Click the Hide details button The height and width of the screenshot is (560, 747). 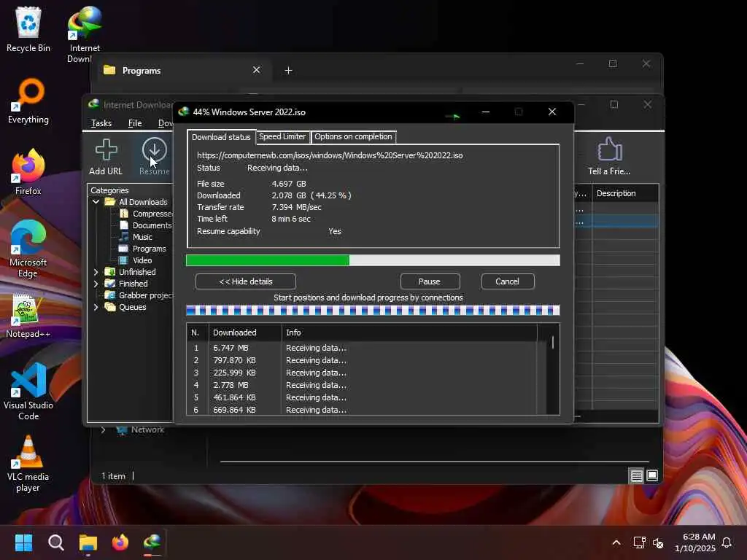246,281
